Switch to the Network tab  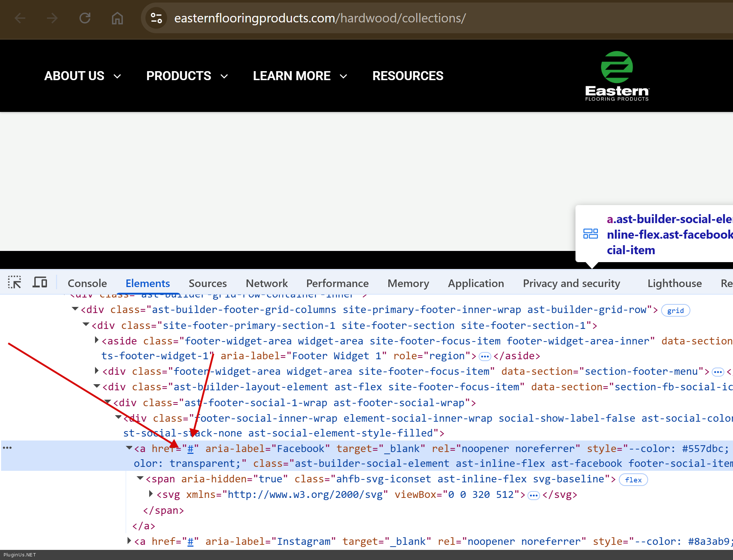pos(267,283)
